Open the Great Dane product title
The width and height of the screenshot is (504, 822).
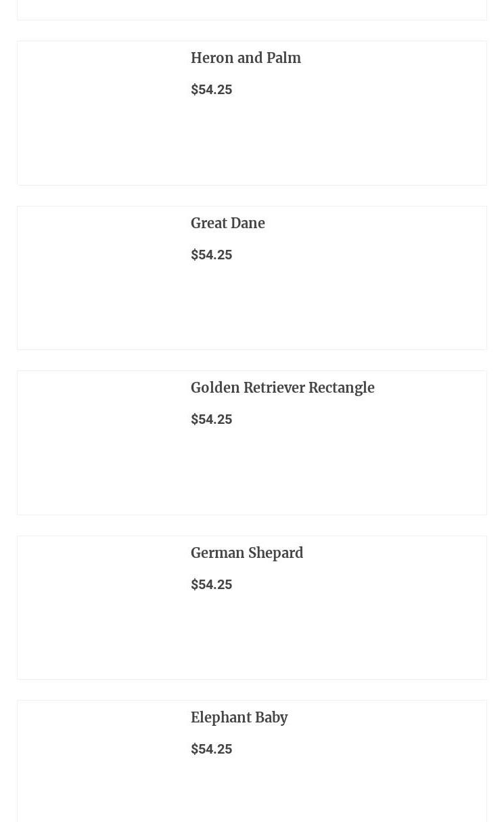tap(227, 223)
